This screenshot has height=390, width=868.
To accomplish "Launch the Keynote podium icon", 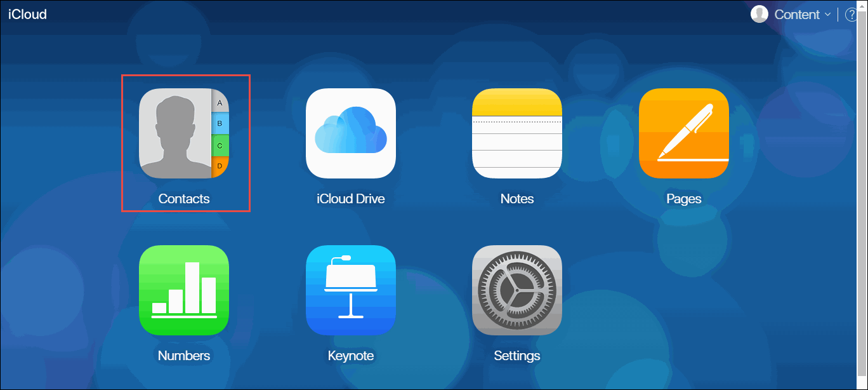I will pos(351,290).
